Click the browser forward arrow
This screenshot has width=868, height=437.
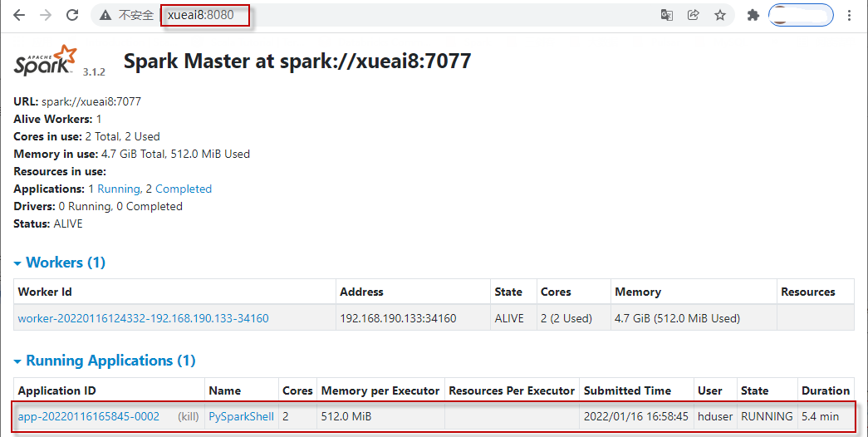coord(46,15)
